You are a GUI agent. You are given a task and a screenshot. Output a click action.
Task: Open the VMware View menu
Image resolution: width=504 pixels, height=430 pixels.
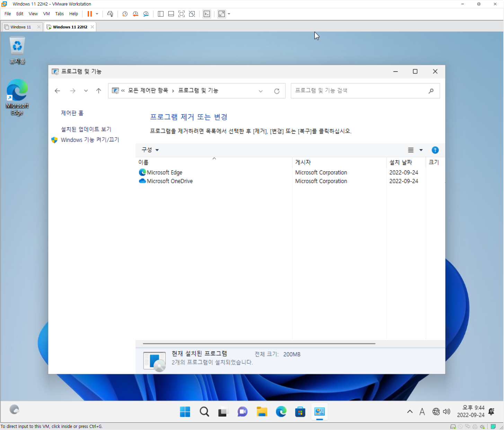click(x=33, y=14)
